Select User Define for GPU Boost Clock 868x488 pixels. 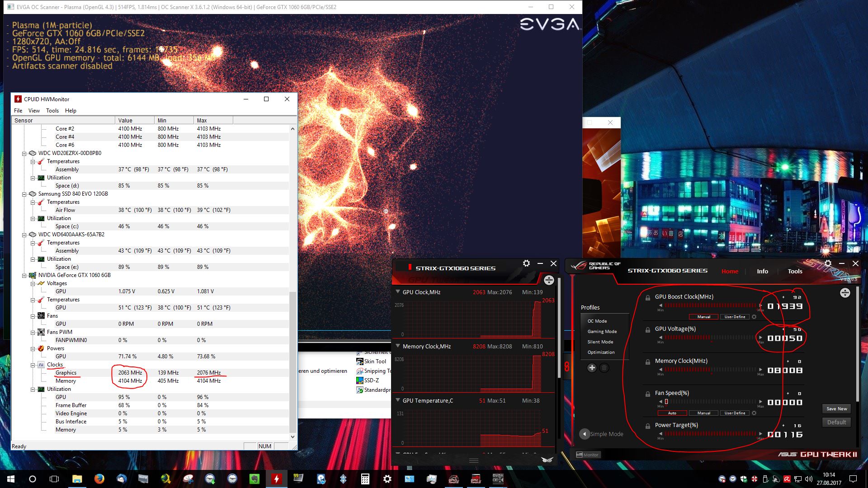pos(735,317)
